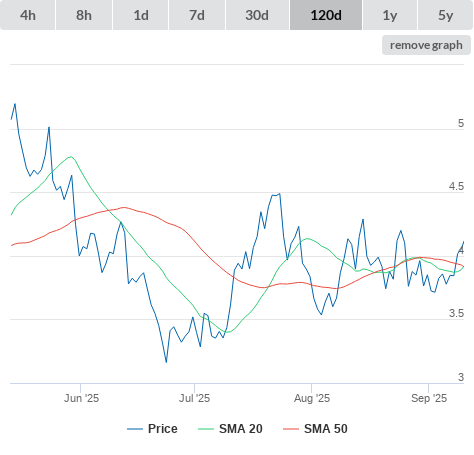Click the remove graph button
Viewport: 474px width, 455px height.
[426, 45]
